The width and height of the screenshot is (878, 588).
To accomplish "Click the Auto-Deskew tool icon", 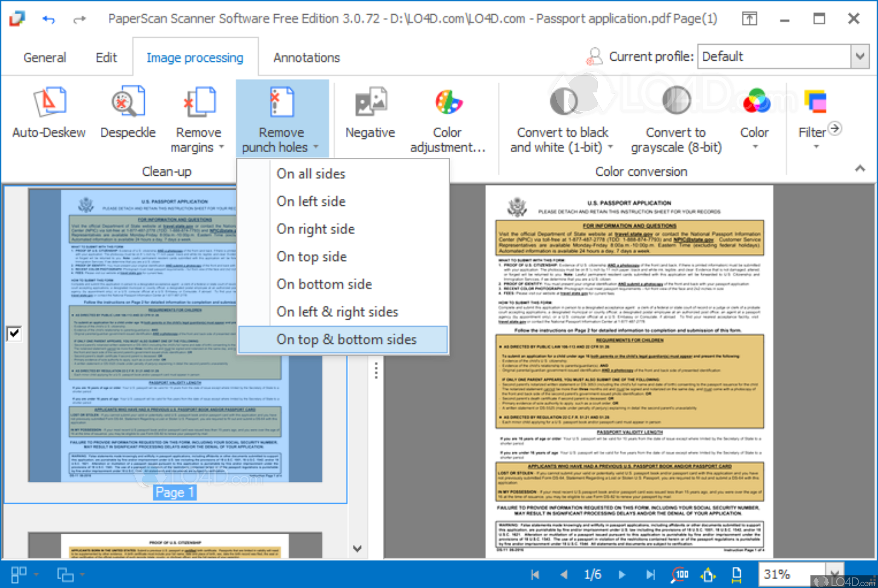I will pos(49,102).
